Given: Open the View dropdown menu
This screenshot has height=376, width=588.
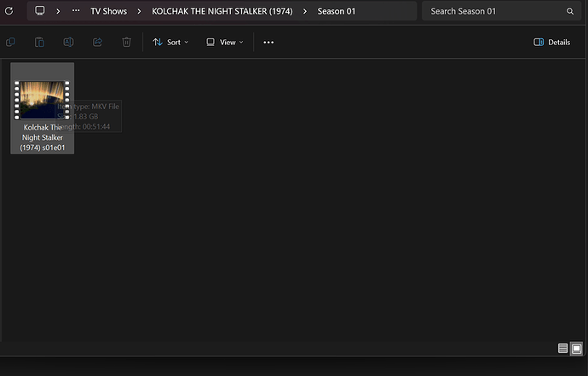Looking at the screenshot, I should 225,42.
